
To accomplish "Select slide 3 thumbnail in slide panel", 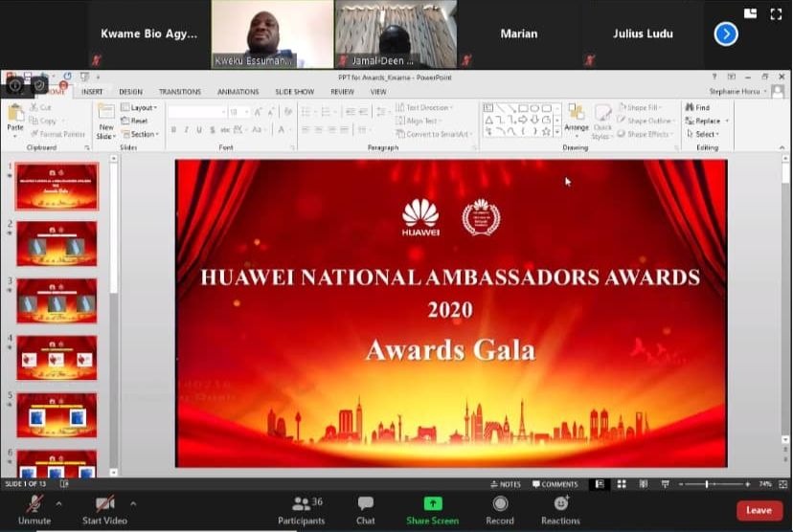I will [57, 300].
